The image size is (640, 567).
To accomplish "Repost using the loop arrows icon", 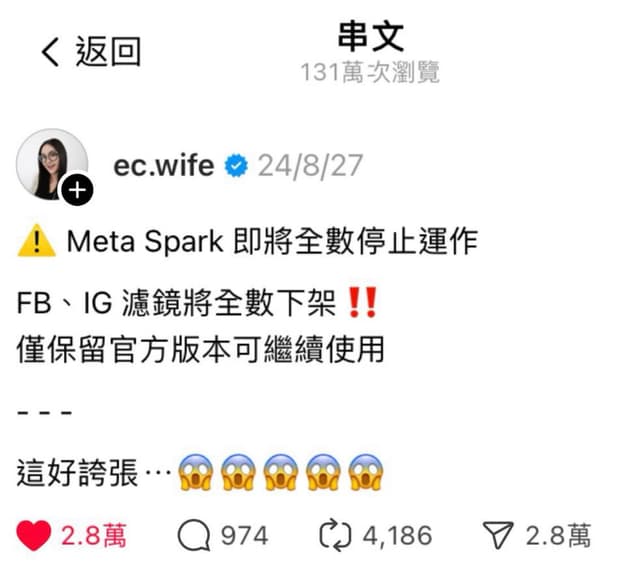I will 335,535.
